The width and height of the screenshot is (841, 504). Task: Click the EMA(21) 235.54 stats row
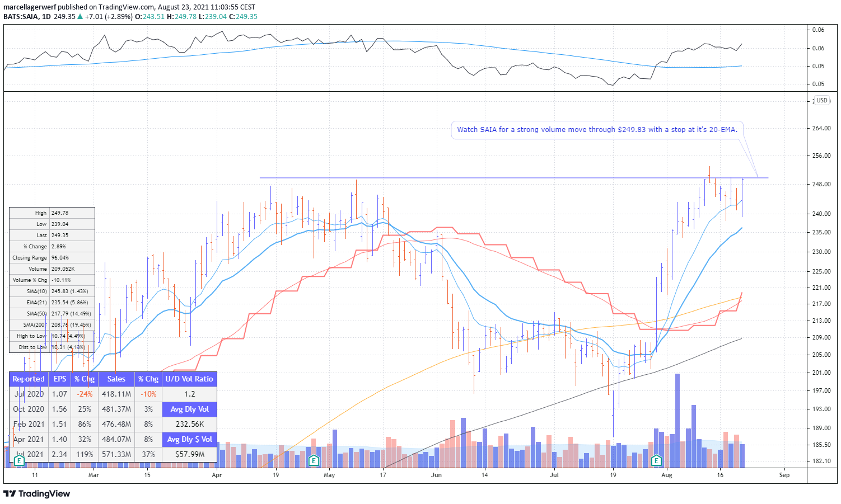[52, 303]
